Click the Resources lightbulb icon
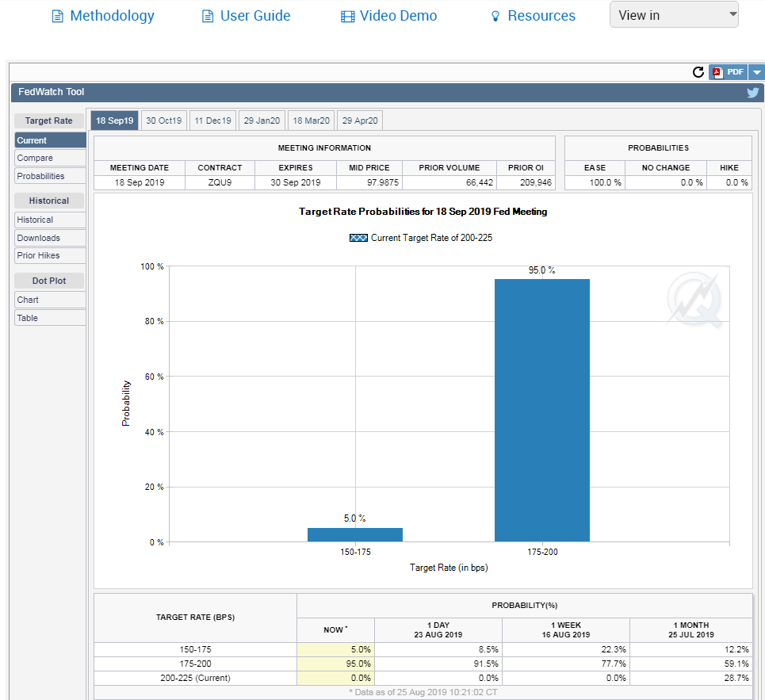The image size is (765, 700). 495,17
